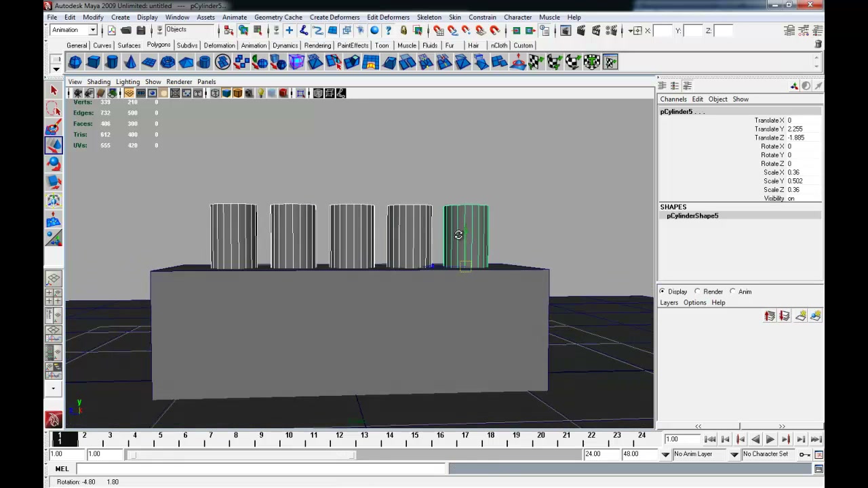Select the Display radio button
Screen dimensions: 868x488
click(663, 291)
